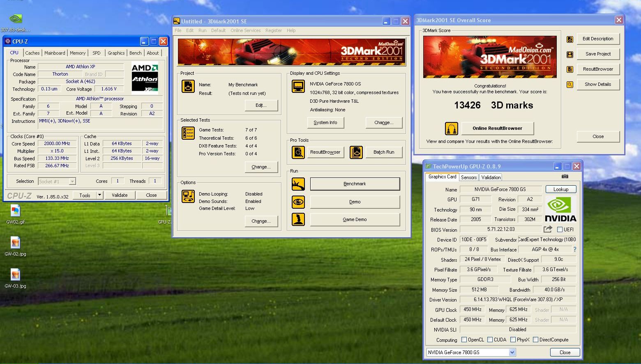This screenshot has width=641, height=364.
Task: Take GPU-Z screenshot with camera icon
Action: tap(565, 176)
